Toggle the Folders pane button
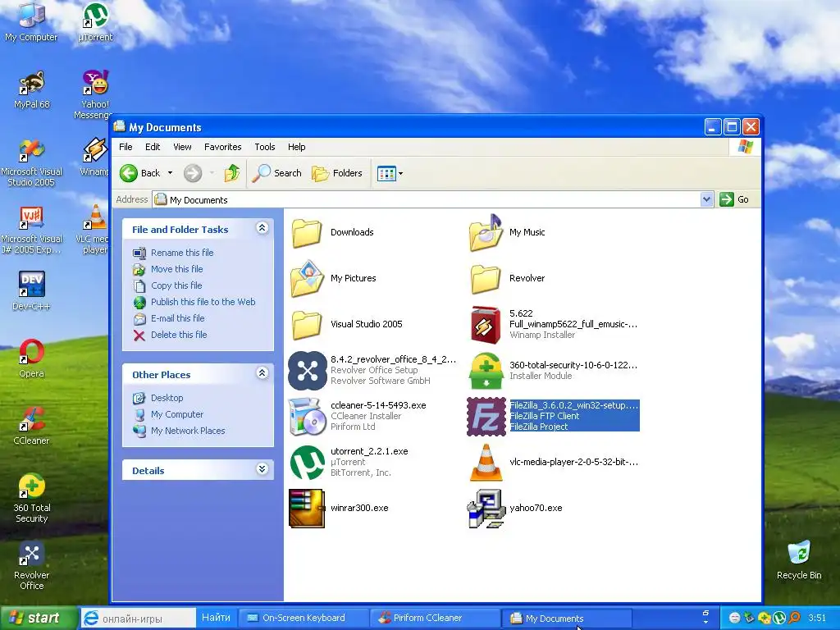 pyautogui.click(x=337, y=173)
